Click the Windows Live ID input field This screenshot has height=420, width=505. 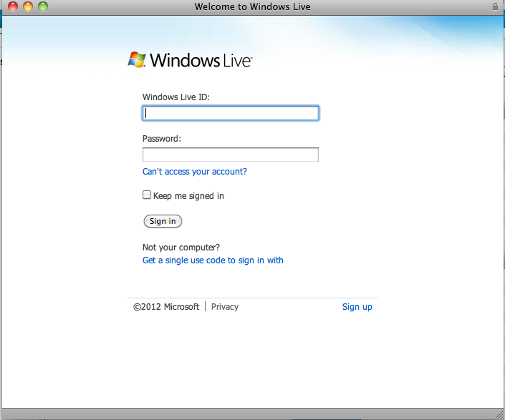pos(231,113)
